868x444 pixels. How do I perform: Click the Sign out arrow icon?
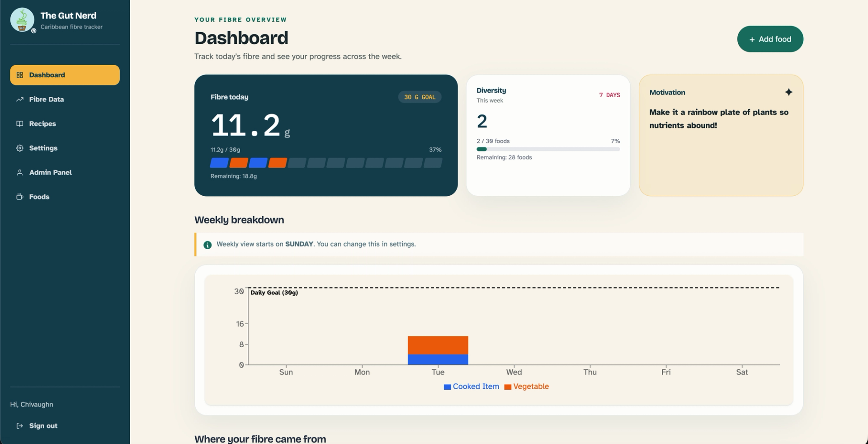coord(20,426)
